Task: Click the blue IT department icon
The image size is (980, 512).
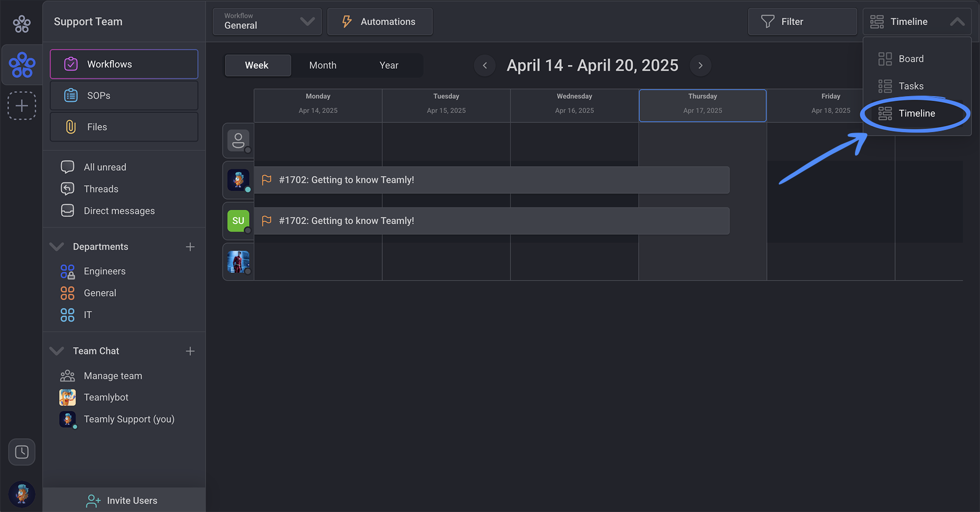Action: pos(67,315)
